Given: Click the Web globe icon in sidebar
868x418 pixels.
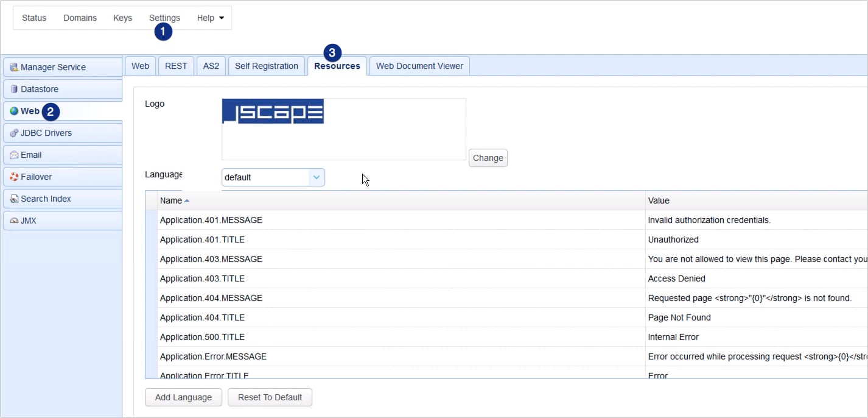Looking at the screenshot, I should (14, 111).
